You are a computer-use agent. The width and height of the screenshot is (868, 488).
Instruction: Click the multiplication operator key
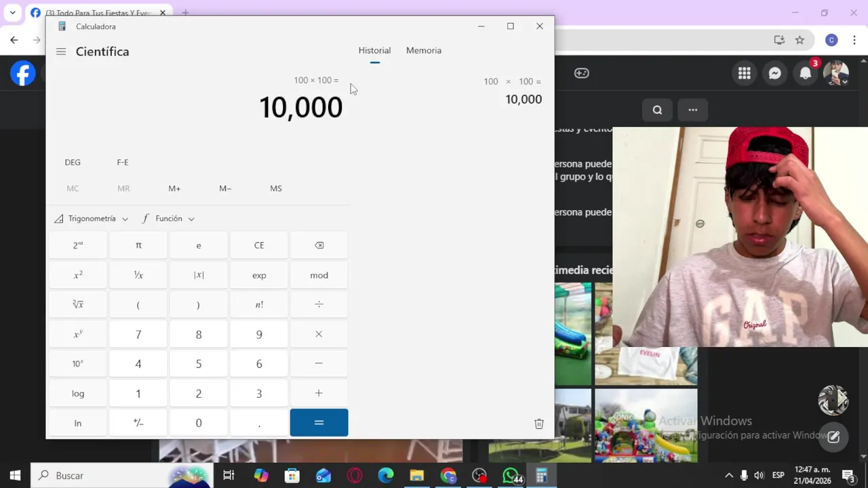pyautogui.click(x=319, y=334)
